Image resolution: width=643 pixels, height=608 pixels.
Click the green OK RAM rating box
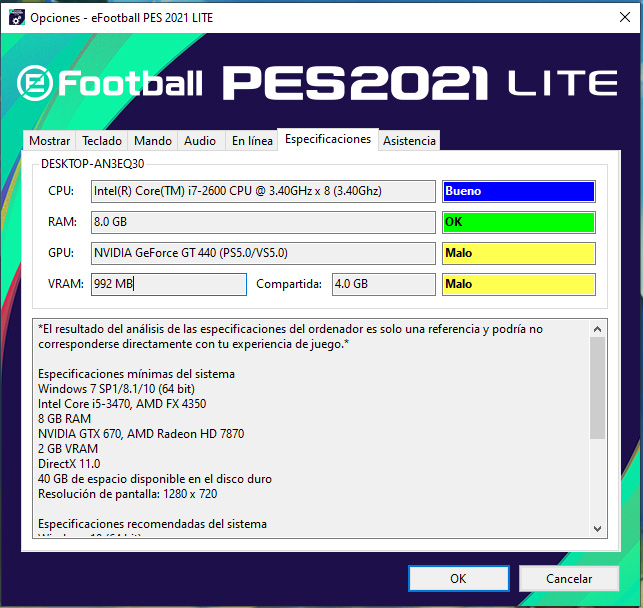519,222
